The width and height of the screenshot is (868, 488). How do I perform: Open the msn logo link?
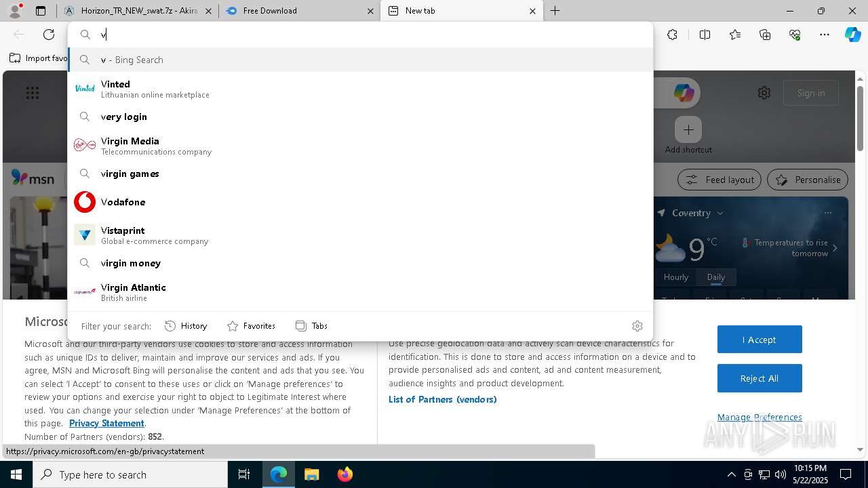tap(33, 178)
